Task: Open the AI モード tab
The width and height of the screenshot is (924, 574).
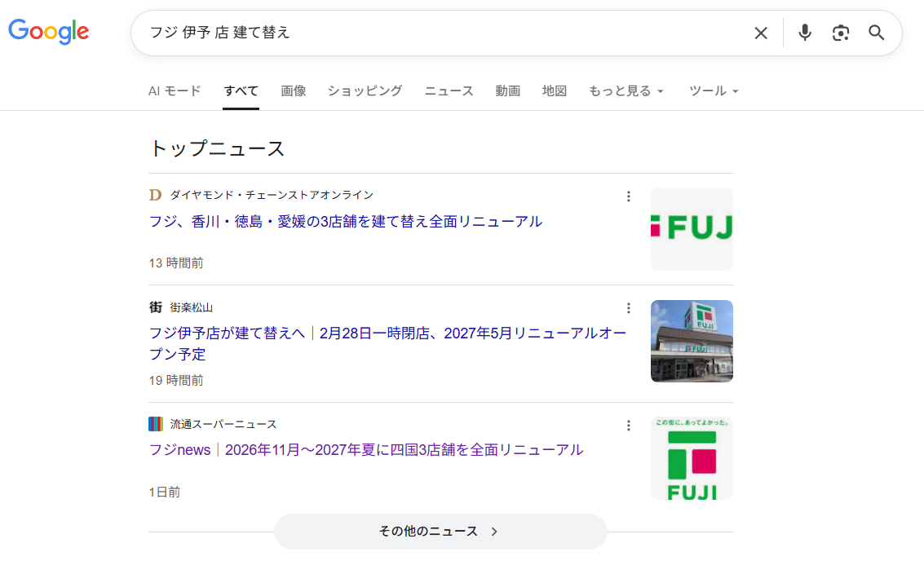Action: point(174,91)
